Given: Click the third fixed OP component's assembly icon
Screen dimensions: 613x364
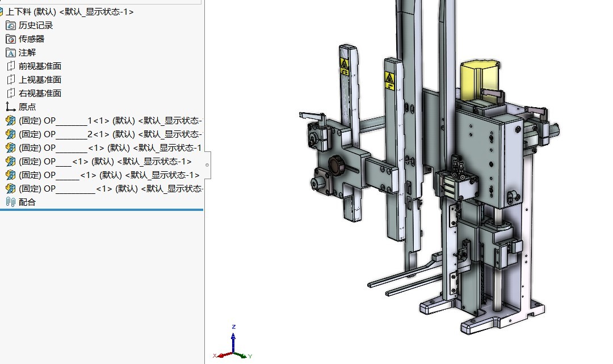Looking at the screenshot, I should [x=11, y=147].
